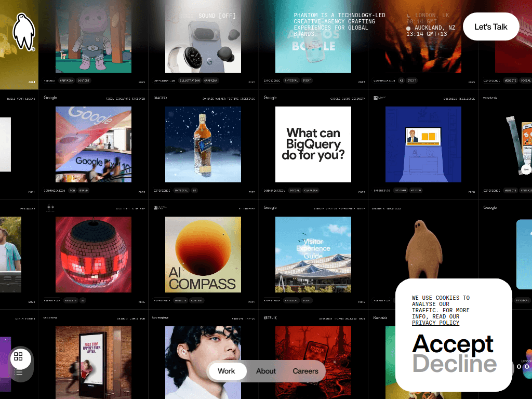Select the About tab
The image size is (532, 399).
click(x=265, y=371)
